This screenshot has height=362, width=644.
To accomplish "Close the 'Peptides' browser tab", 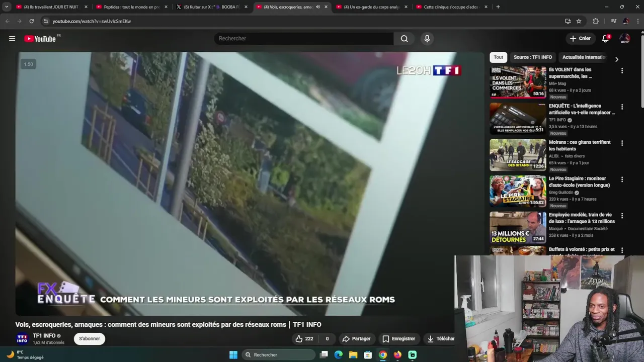I will [x=166, y=7].
